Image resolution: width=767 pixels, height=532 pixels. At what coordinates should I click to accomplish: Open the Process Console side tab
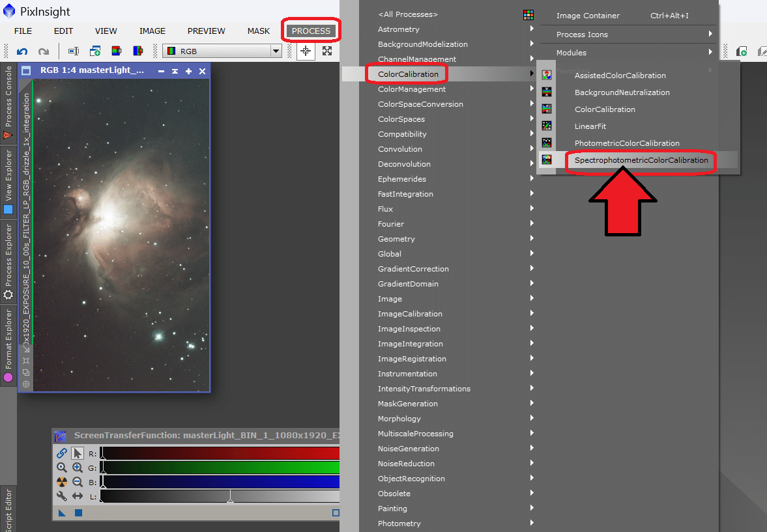click(x=8, y=102)
